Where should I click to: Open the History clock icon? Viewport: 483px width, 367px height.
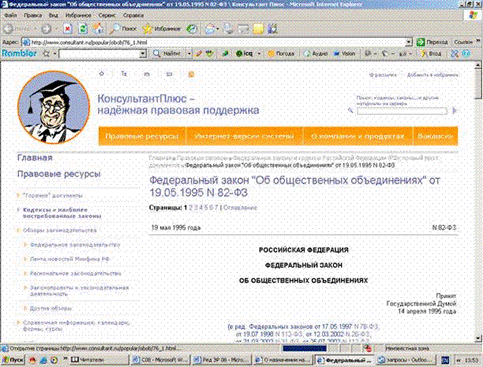192,29
